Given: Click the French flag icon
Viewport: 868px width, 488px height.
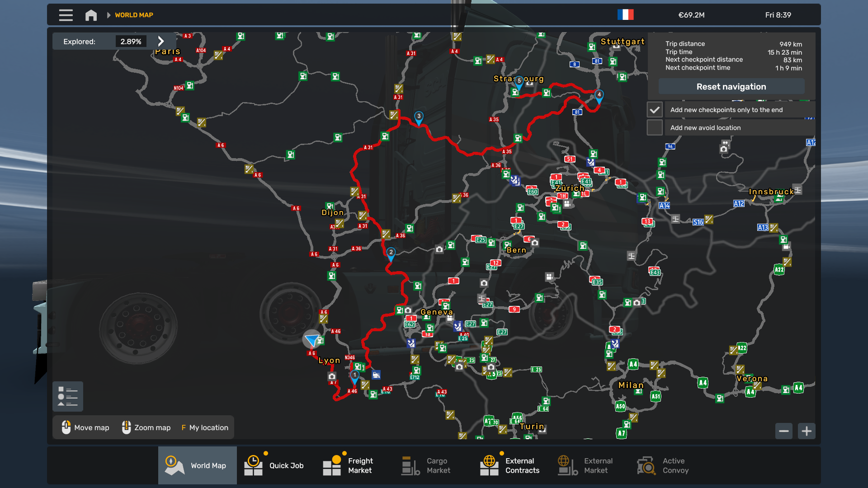Looking at the screenshot, I should (x=625, y=15).
